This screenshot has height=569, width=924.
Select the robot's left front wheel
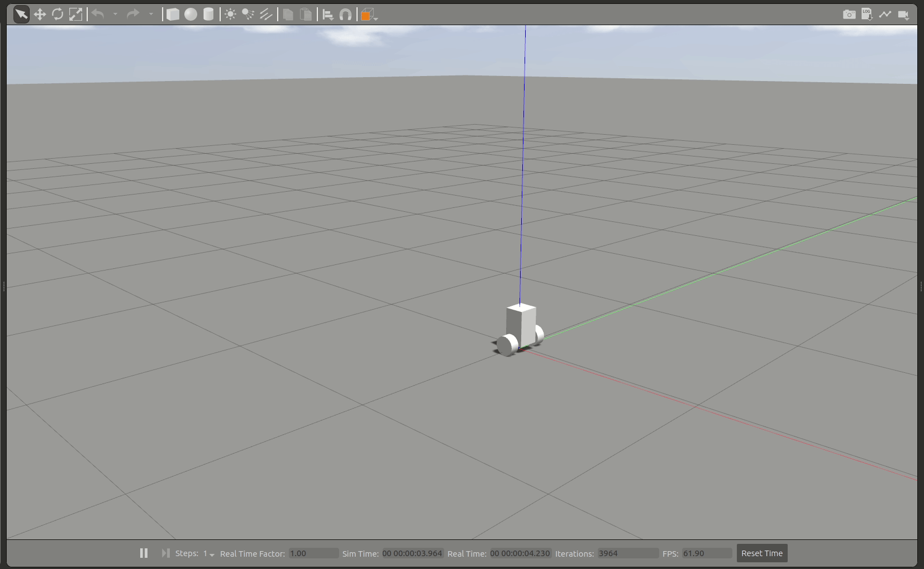pos(507,345)
